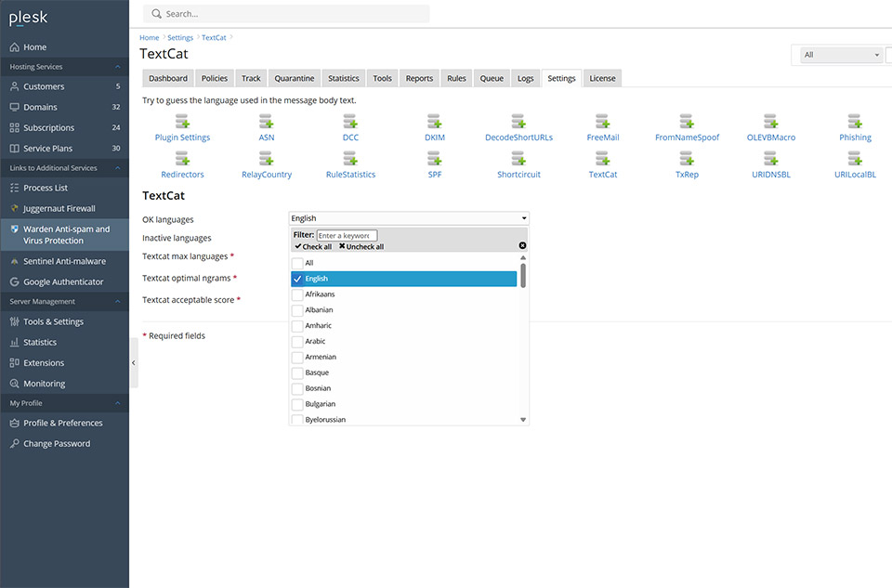Click the language list scrollbar thumb
The width and height of the screenshot is (892, 588).
[x=523, y=275]
